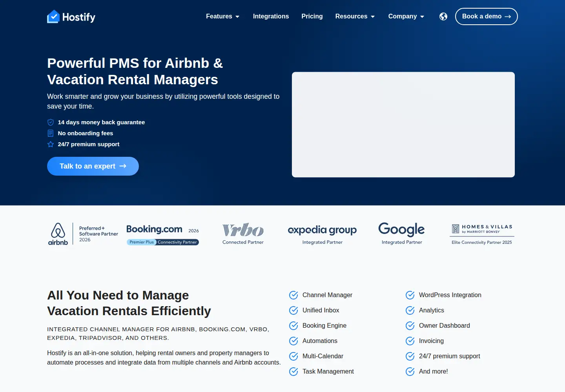Click the Booking Engine feature label

tap(324, 326)
